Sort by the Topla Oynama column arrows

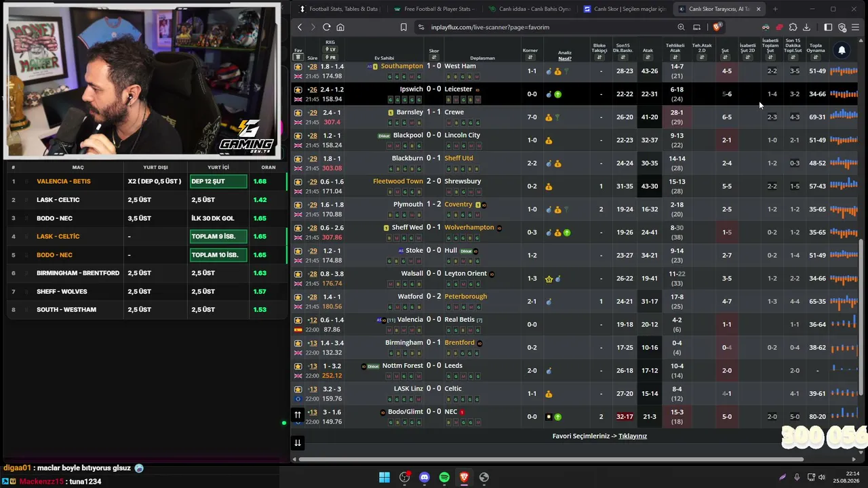[816, 58]
